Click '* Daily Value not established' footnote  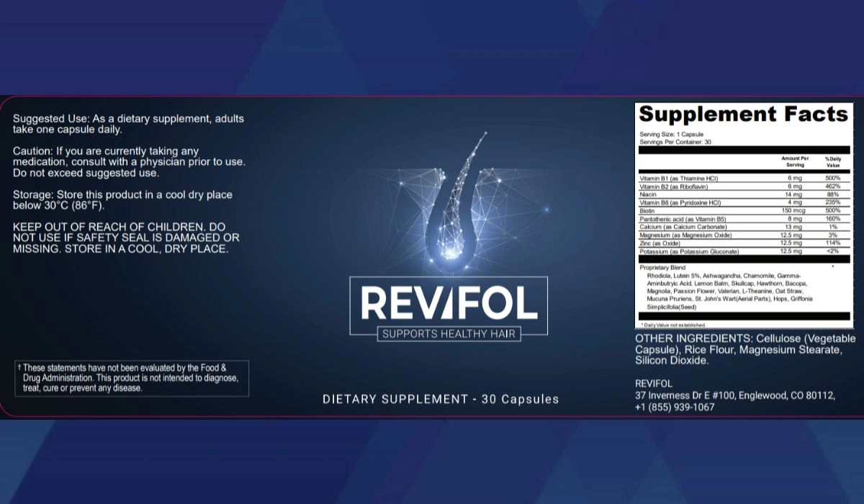click(675, 325)
